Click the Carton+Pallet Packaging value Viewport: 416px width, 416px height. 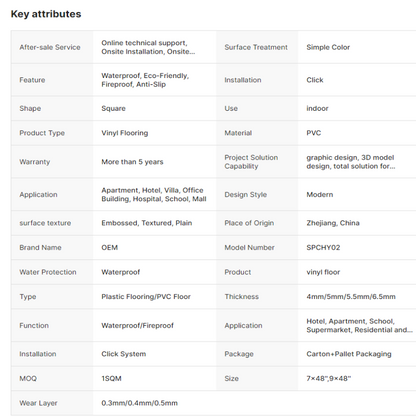[349, 354]
